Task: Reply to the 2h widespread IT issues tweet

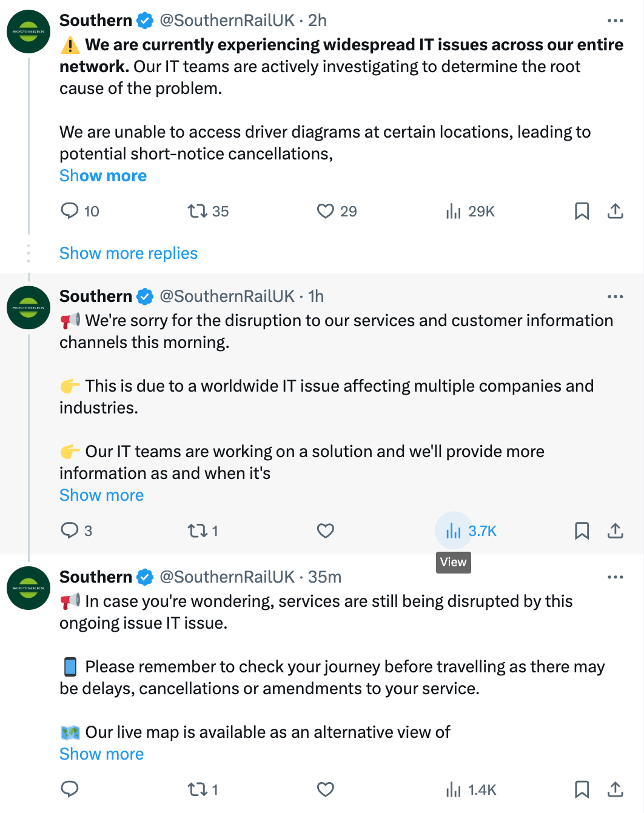Action: coord(70,211)
